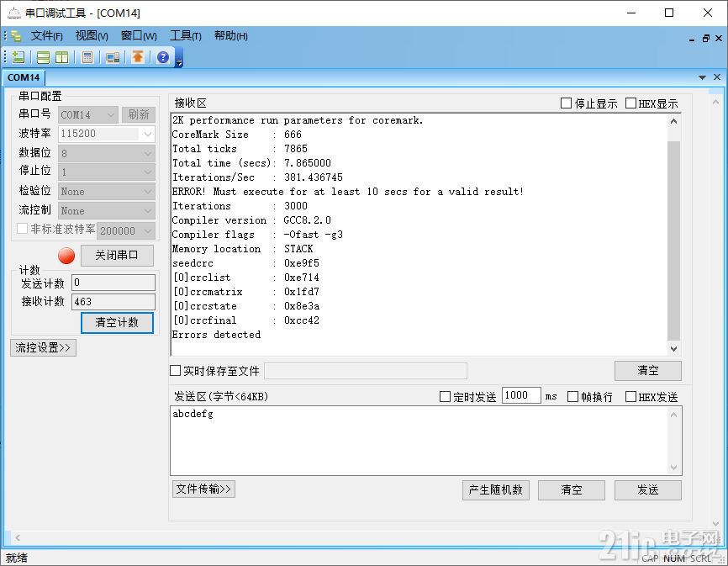Click the 接收计数 field showing 463

click(113, 302)
